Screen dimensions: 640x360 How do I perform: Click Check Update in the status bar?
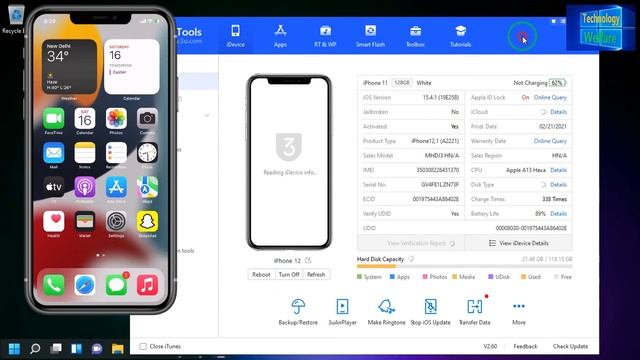[x=570, y=346]
